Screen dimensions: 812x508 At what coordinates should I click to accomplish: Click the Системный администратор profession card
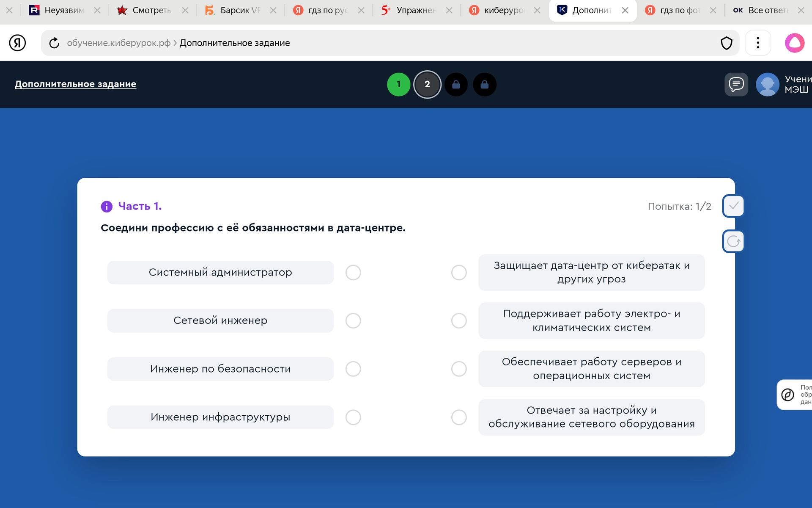pos(220,273)
